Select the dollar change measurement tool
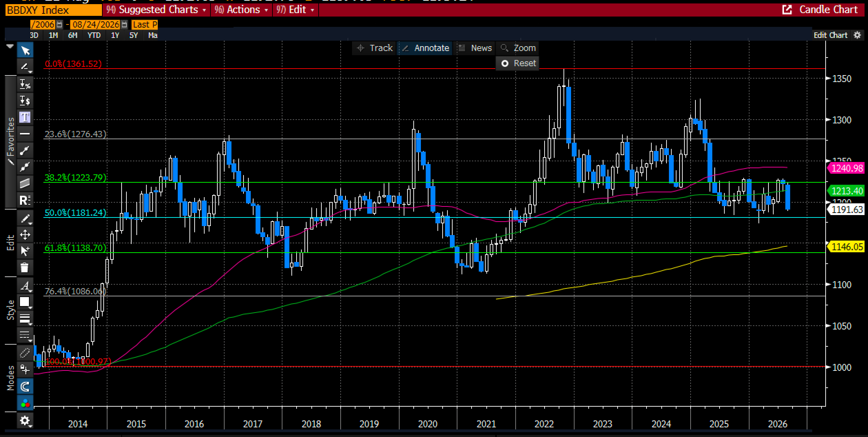Screen dimensions: 868x437 tap(25, 101)
